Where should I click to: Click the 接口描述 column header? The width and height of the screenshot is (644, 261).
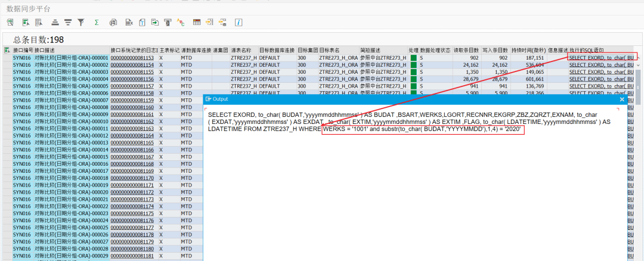(x=72, y=50)
